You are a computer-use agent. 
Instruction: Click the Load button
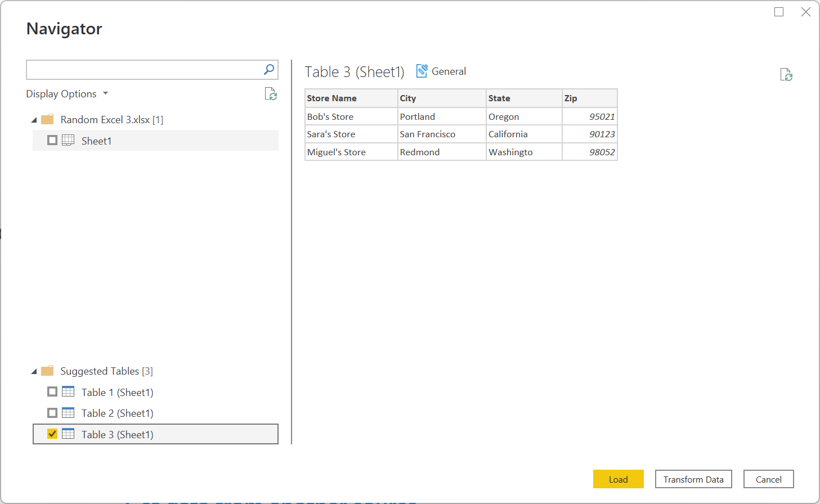[x=618, y=479]
